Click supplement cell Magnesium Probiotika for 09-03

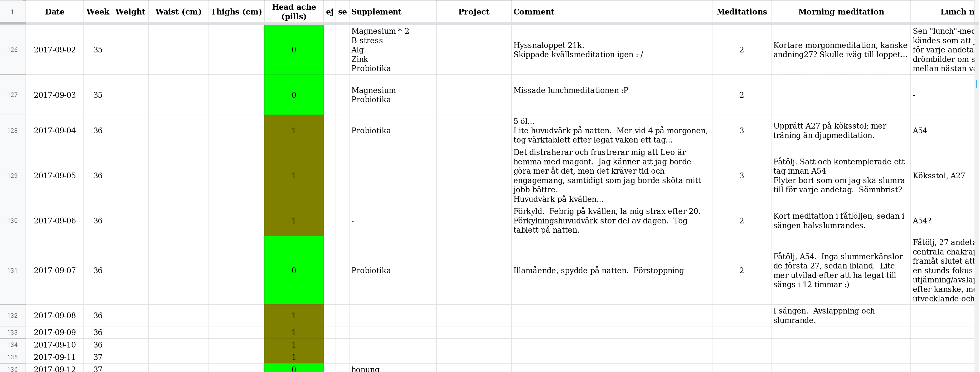(393, 95)
